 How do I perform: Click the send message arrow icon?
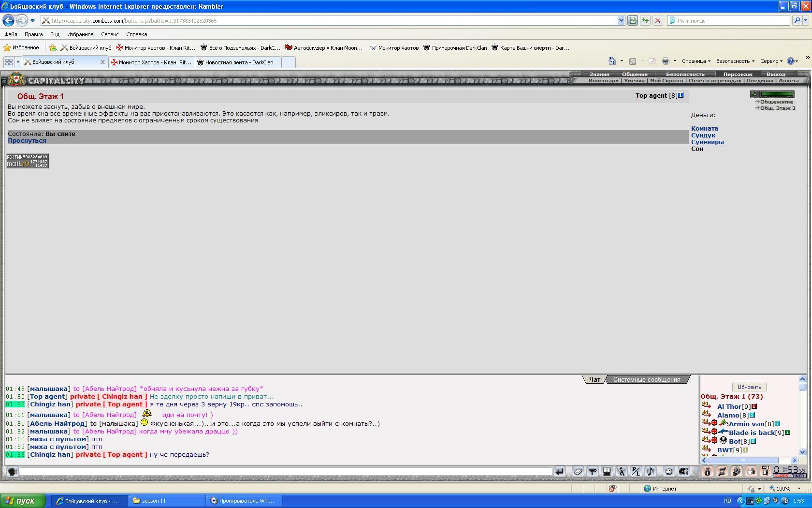coord(560,471)
